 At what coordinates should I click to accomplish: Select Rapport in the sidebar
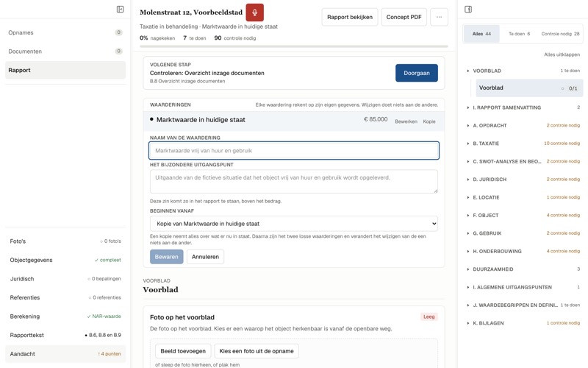(65, 70)
